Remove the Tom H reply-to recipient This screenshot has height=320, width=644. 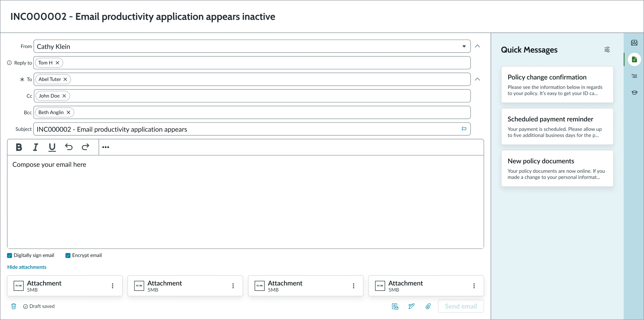pos(58,63)
